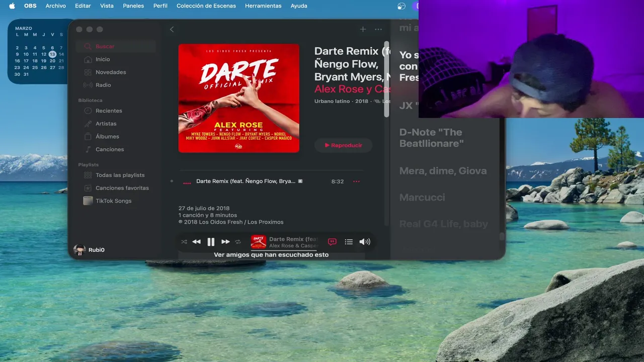Open the track row's pink ellipsis menu
Viewport: 644px width, 362px height.
[356, 182]
